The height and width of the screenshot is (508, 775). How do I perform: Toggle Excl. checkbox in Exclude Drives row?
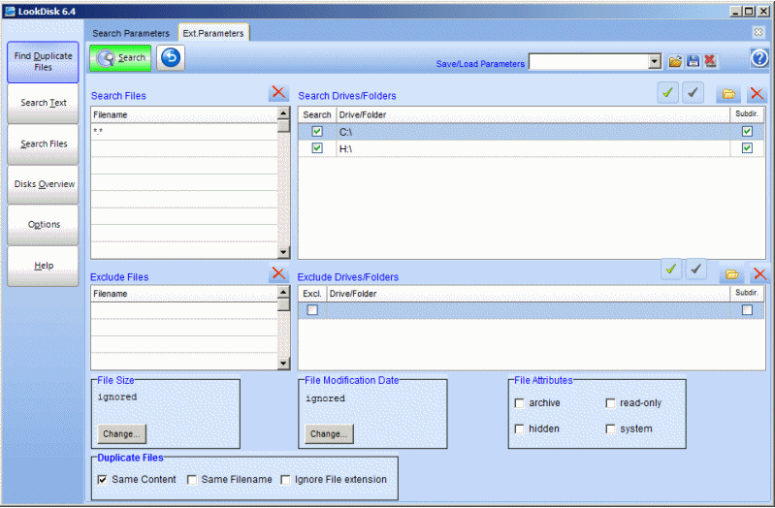click(312, 310)
